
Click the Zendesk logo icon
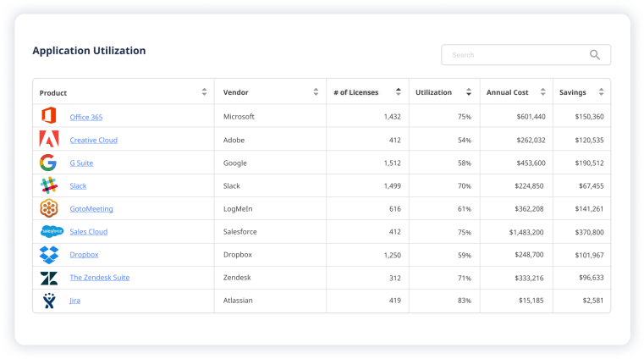click(48, 277)
